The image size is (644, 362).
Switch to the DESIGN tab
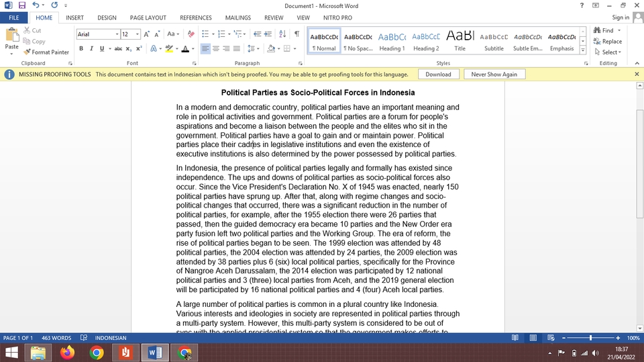click(107, 17)
